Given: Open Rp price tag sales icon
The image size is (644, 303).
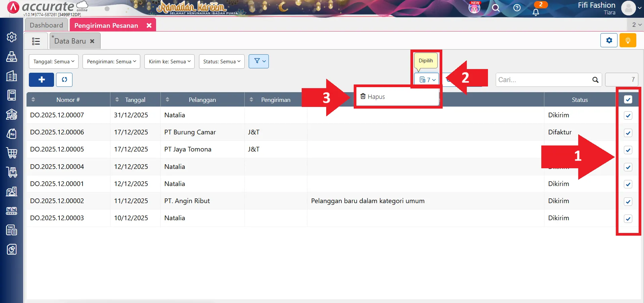Looking at the screenshot, I should [x=12, y=134].
